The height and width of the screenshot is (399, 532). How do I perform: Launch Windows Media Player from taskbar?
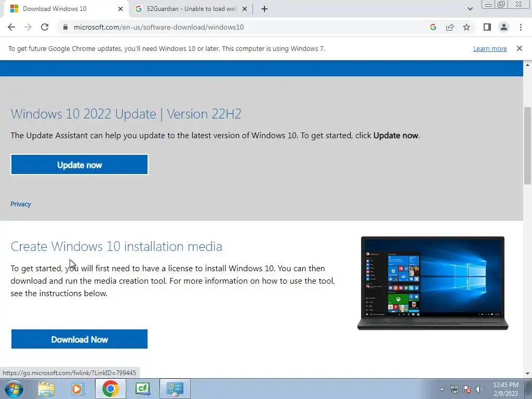(x=77, y=389)
